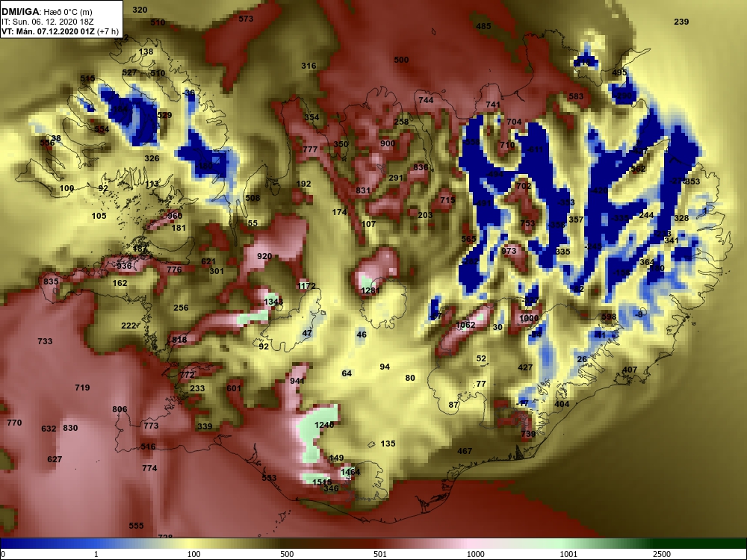Click map value 1281
The image size is (747, 560).
(x=371, y=290)
